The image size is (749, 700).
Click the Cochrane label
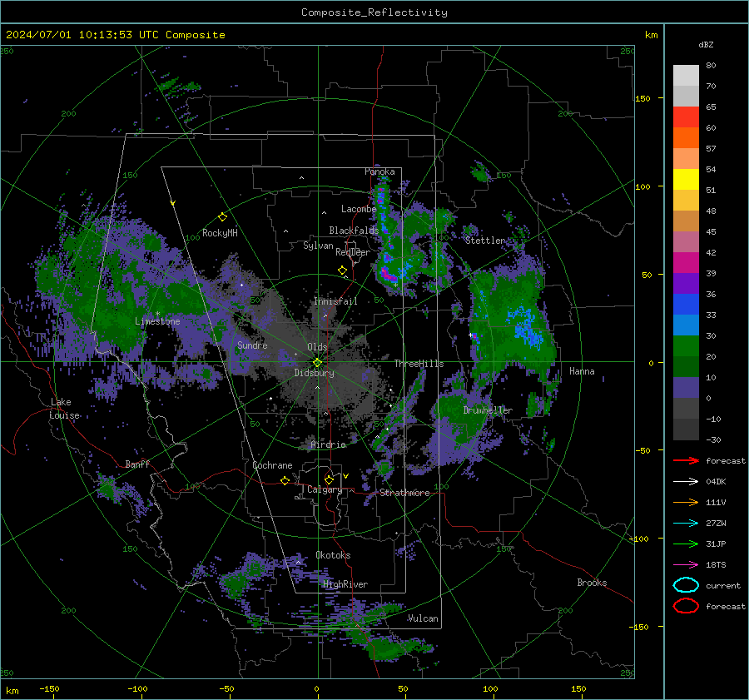pos(272,465)
